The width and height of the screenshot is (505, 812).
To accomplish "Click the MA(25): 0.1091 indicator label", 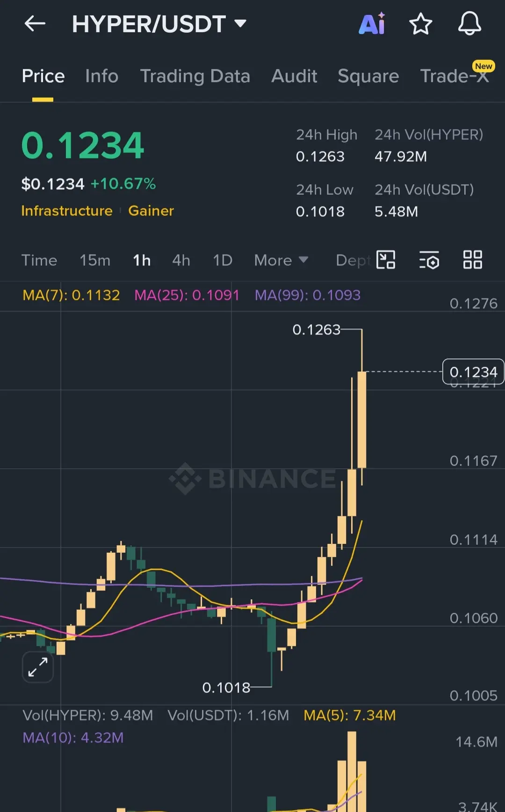I will (x=187, y=295).
